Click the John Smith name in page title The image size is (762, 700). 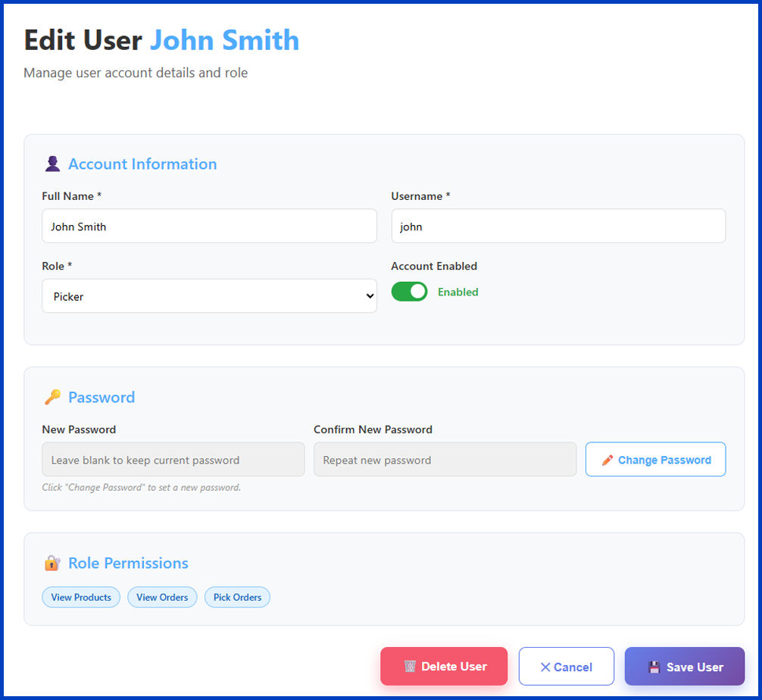coord(224,40)
